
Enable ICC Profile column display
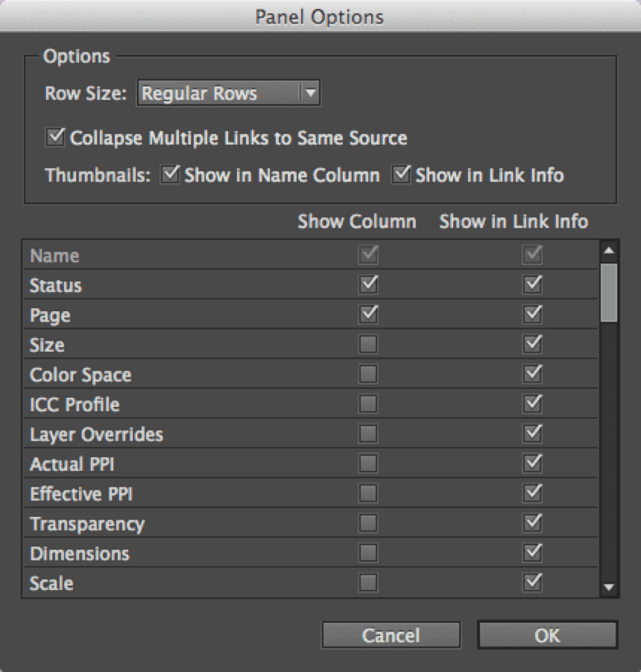367,404
